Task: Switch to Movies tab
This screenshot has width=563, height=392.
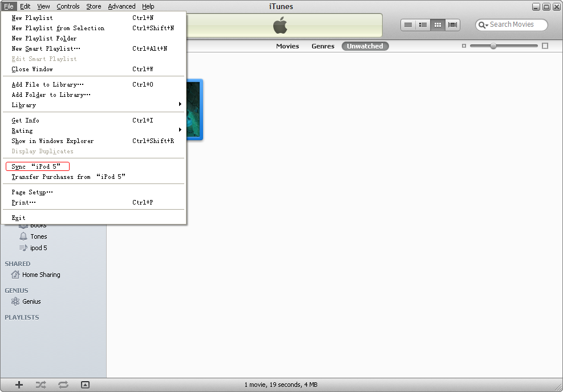Action: 287,46
